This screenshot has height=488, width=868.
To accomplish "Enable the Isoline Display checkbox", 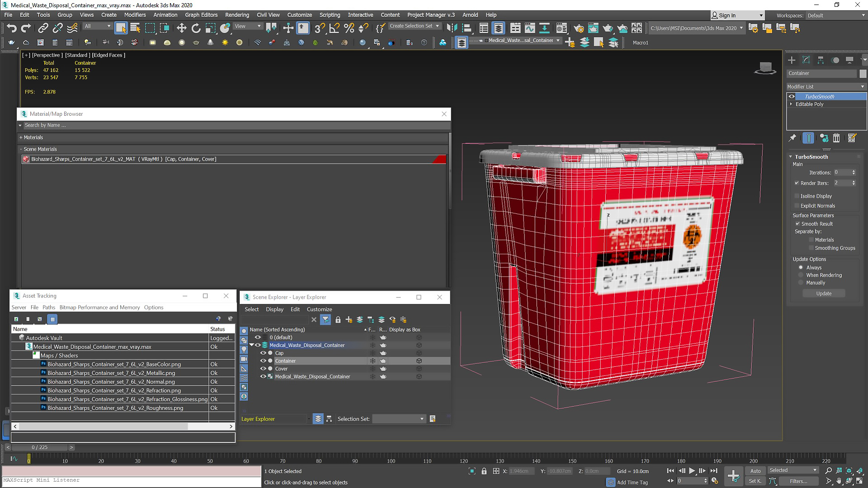I will click(797, 196).
